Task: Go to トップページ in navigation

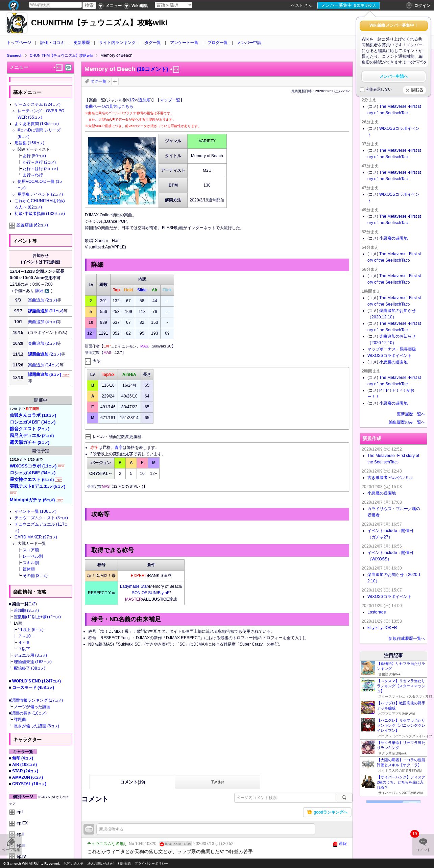Action: [19, 43]
